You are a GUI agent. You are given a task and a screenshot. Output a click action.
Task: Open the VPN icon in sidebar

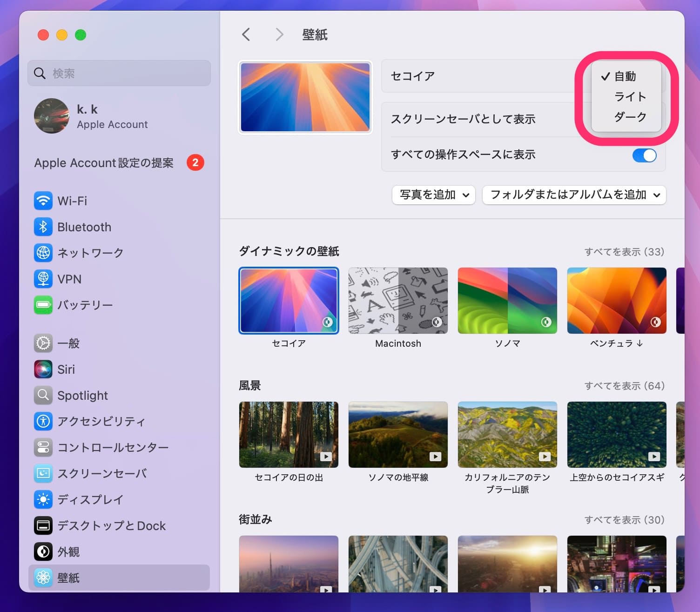(43, 279)
